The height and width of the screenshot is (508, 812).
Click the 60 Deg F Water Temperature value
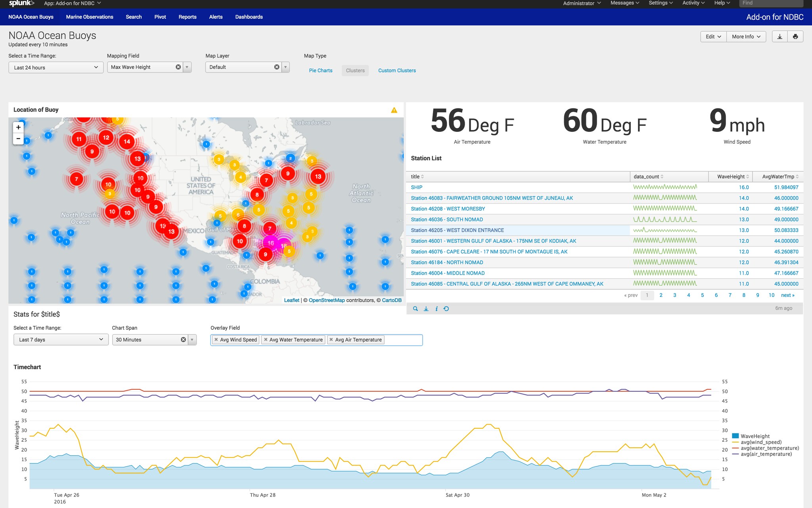click(x=605, y=121)
